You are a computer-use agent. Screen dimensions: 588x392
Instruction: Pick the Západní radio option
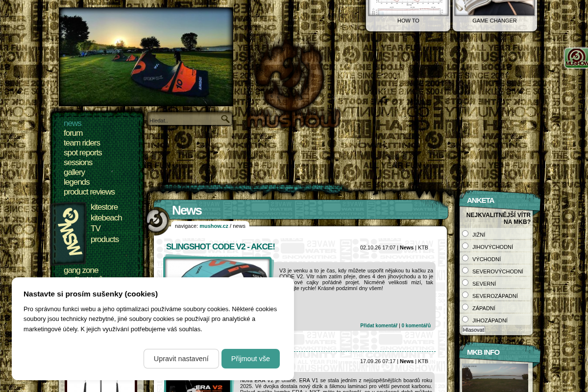click(x=465, y=307)
